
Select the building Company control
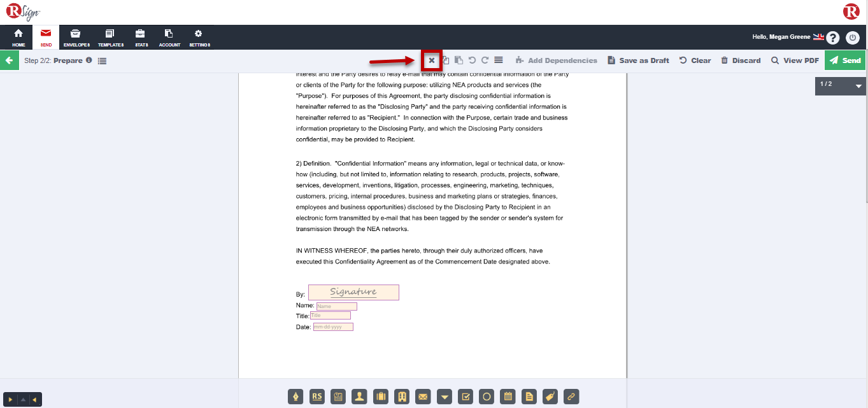[x=402, y=397]
